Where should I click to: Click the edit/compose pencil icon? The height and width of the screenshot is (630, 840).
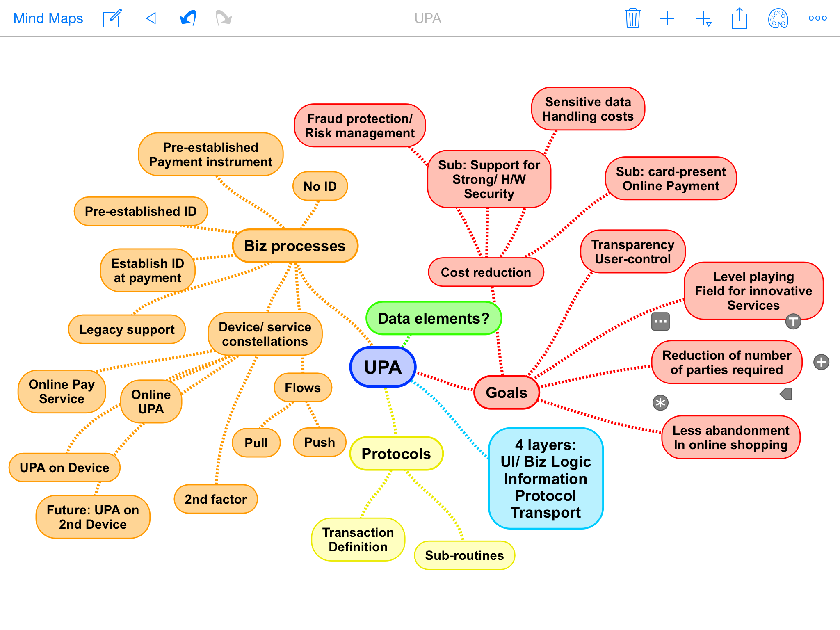112,18
